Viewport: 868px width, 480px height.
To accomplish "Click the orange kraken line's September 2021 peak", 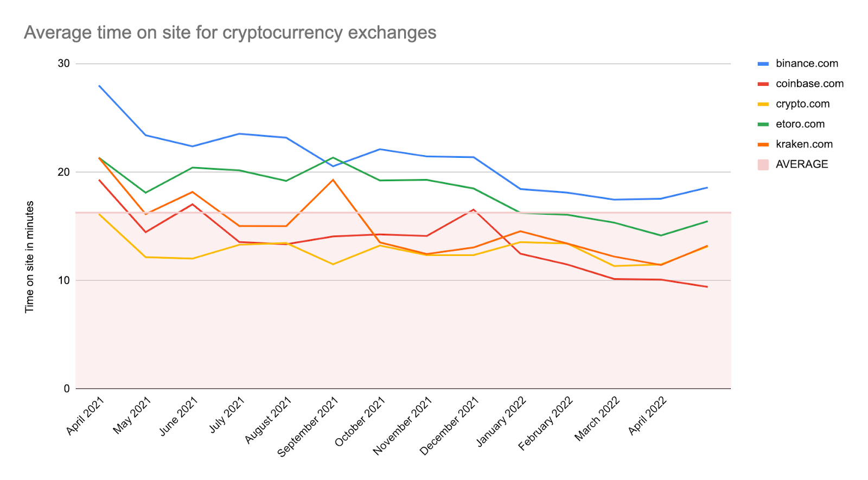I will (333, 180).
